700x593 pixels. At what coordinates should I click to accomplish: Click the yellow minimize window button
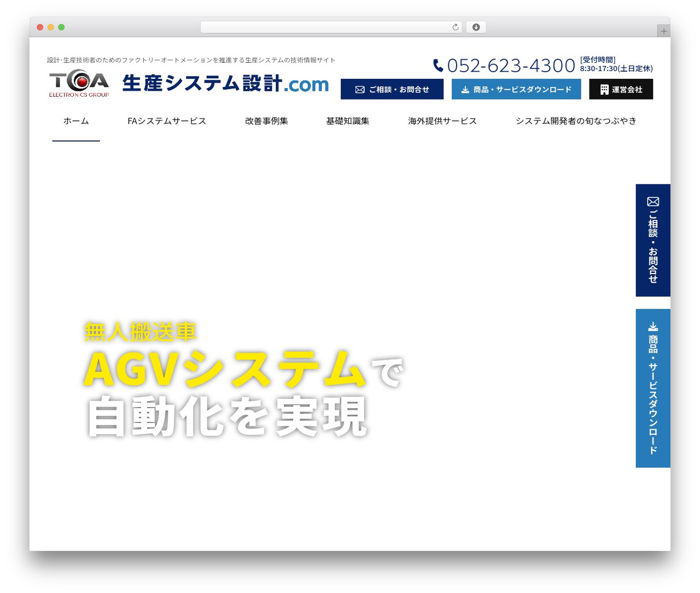click(x=50, y=27)
